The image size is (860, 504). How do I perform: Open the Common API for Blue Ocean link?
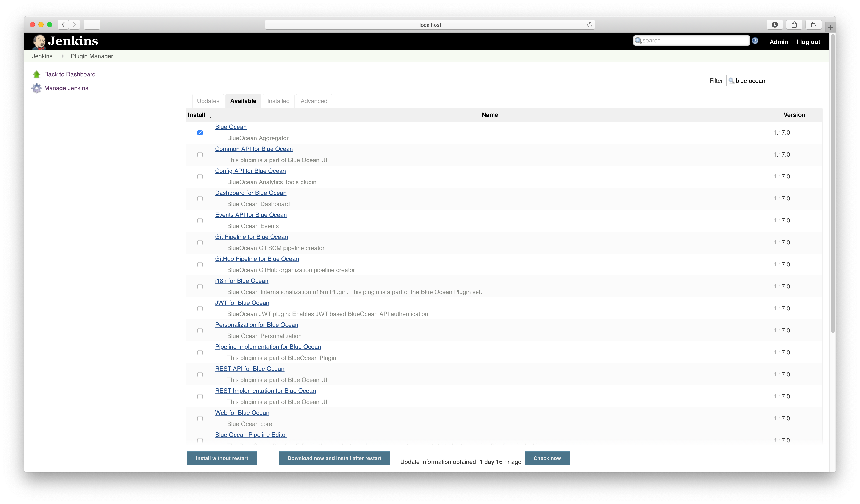[x=253, y=149]
